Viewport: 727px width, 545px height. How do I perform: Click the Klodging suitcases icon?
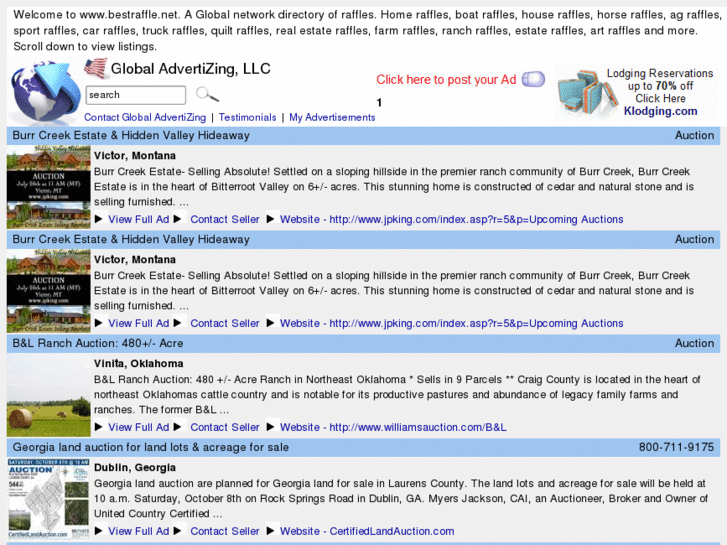coord(587,92)
